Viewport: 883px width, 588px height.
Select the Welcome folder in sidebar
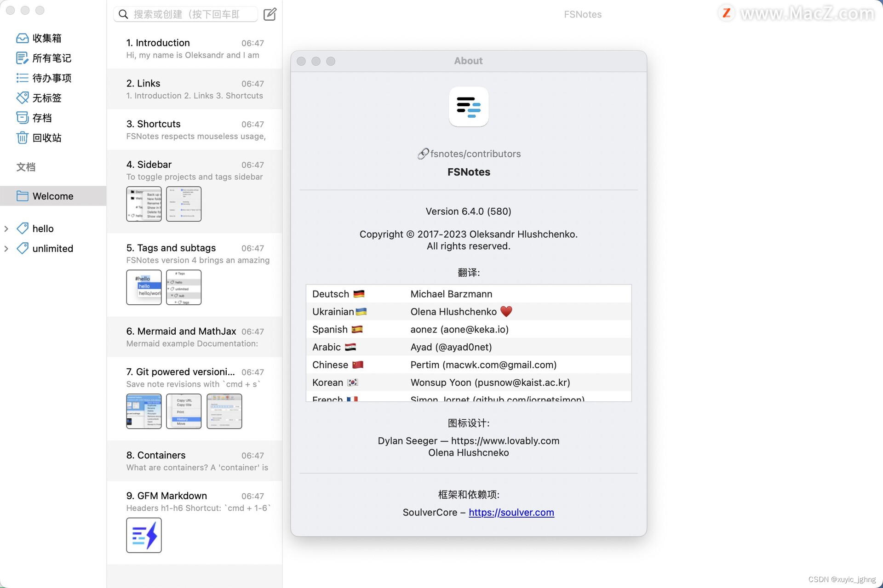53,195
